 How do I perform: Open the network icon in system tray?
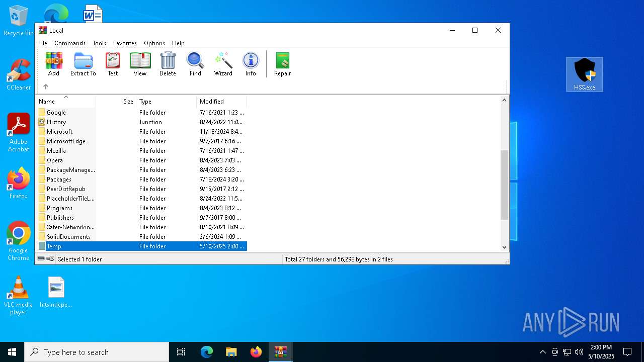click(567, 352)
